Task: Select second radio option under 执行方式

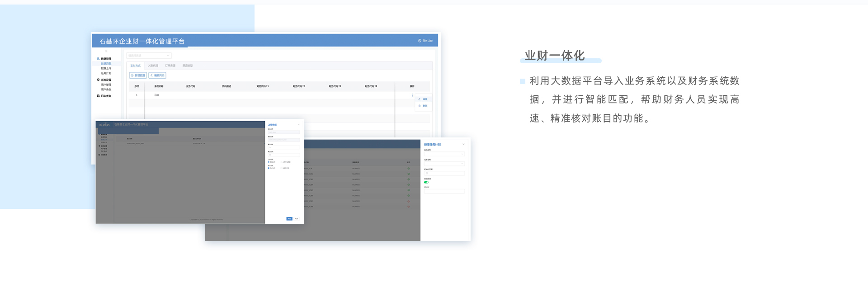Action: point(282,168)
